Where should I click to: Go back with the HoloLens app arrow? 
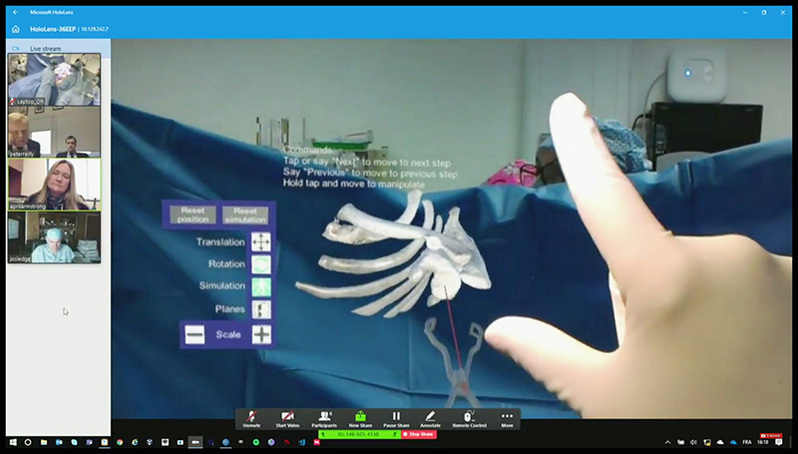pos(15,12)
